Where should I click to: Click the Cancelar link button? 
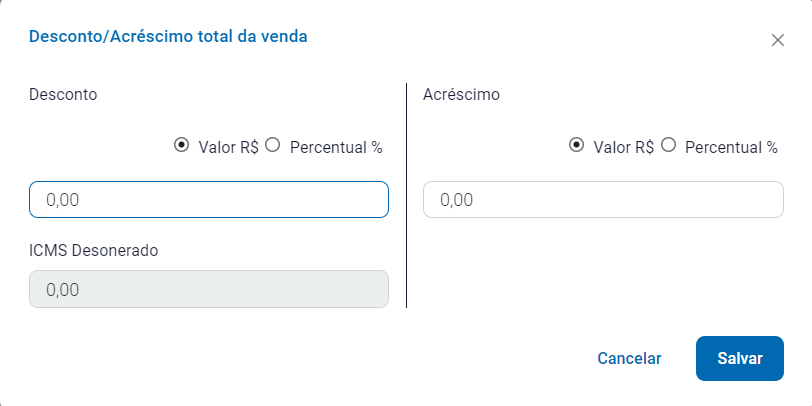[629, 358]
